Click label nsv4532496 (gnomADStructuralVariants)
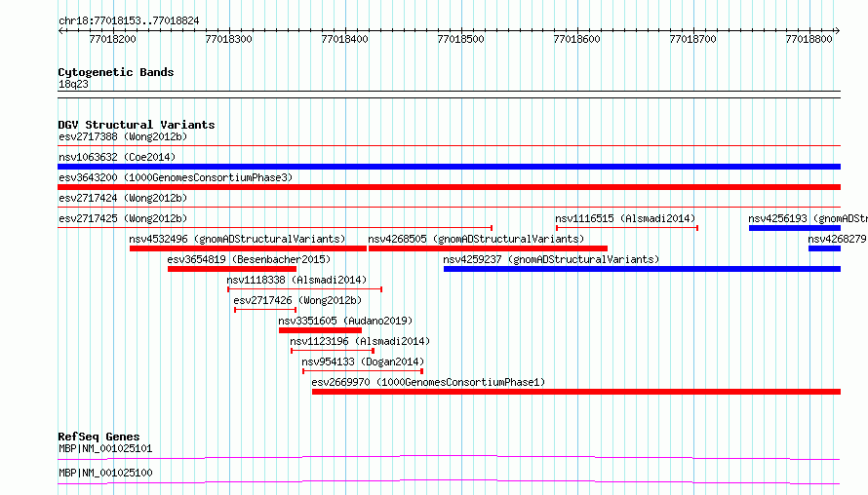 [237, 239]
